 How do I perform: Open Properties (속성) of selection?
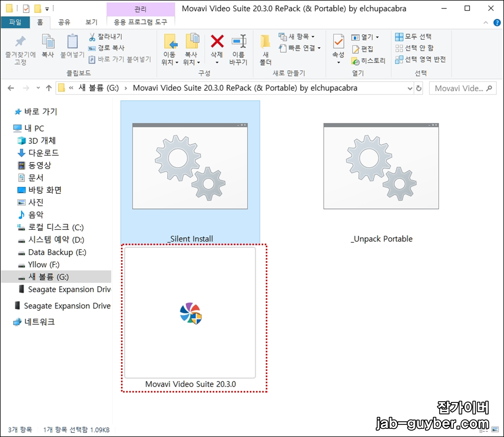(339, 50)
